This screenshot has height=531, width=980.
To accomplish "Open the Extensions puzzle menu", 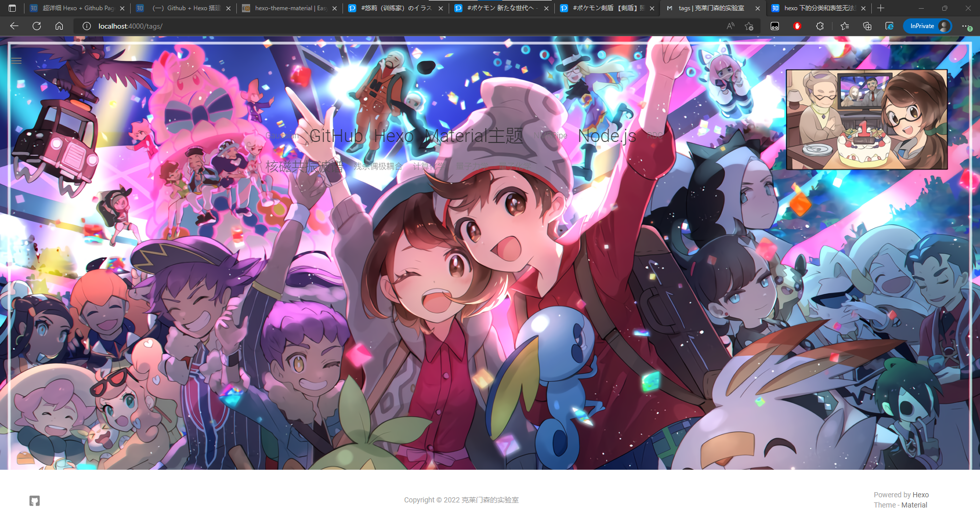I will click(820, 26).
